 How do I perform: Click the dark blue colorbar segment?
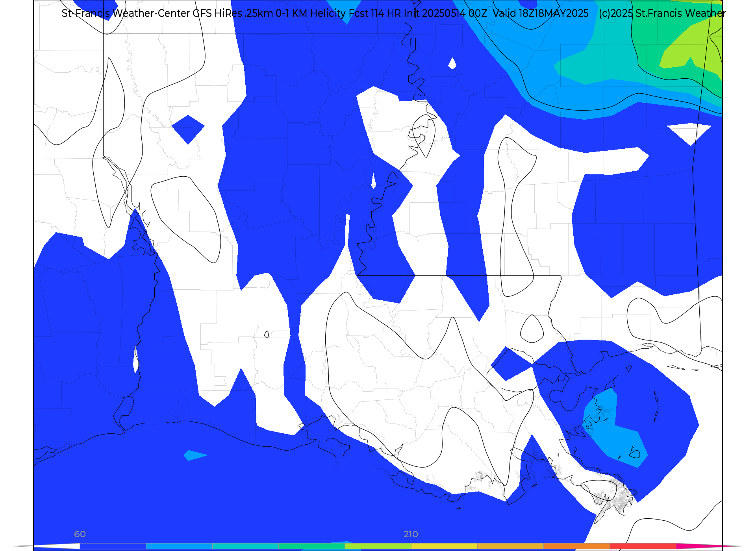pyautogui.click(x=113, y=546)
